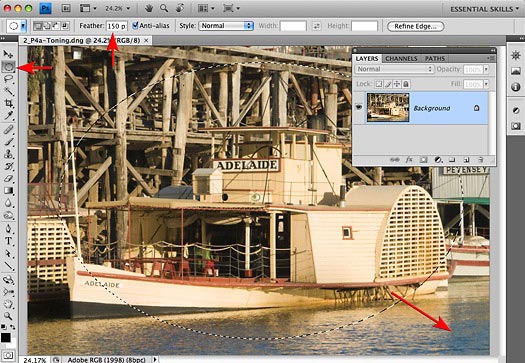Open the Info panel icon in the dock
Viewport: 525px width, 363px height.
[516, 87]
